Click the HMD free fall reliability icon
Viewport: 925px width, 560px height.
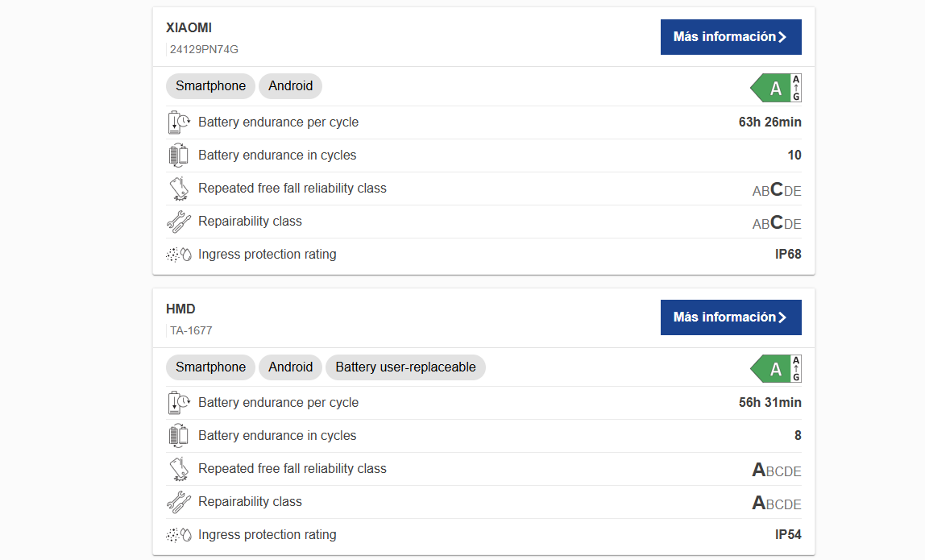point(179,468)
